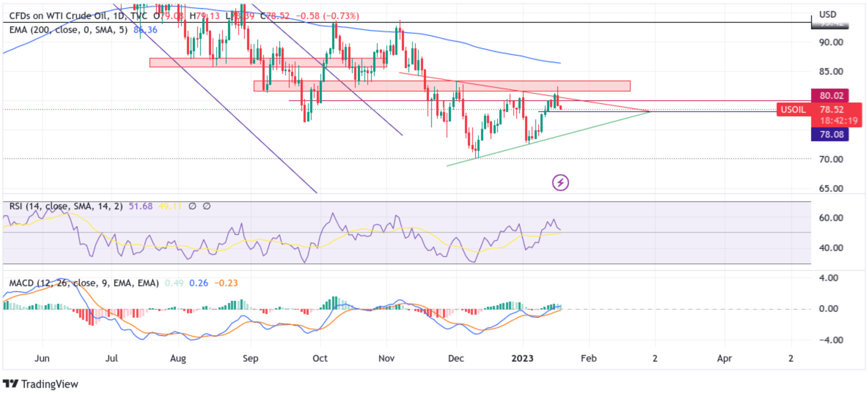This screenshot has width=868, height=401.
Task: Click the price change -0.58 (-0.73%) text
Action: pos(328,16)
